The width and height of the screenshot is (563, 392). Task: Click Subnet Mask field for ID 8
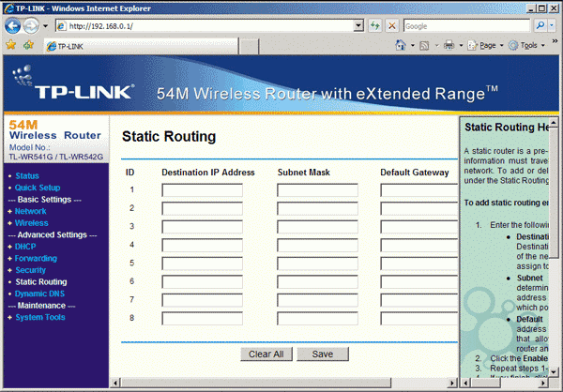[x=317, y=319]
